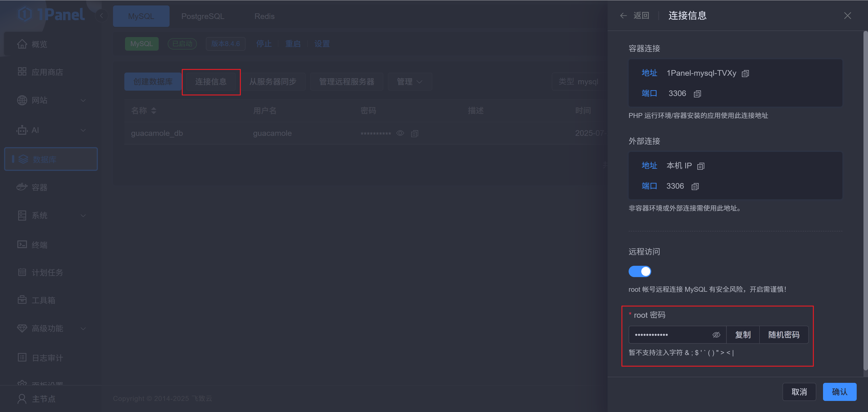The width and height of the screenshot is (868, 412).
Task: Open the 类型 mysql type selector
Action: (x=580, y=82)
